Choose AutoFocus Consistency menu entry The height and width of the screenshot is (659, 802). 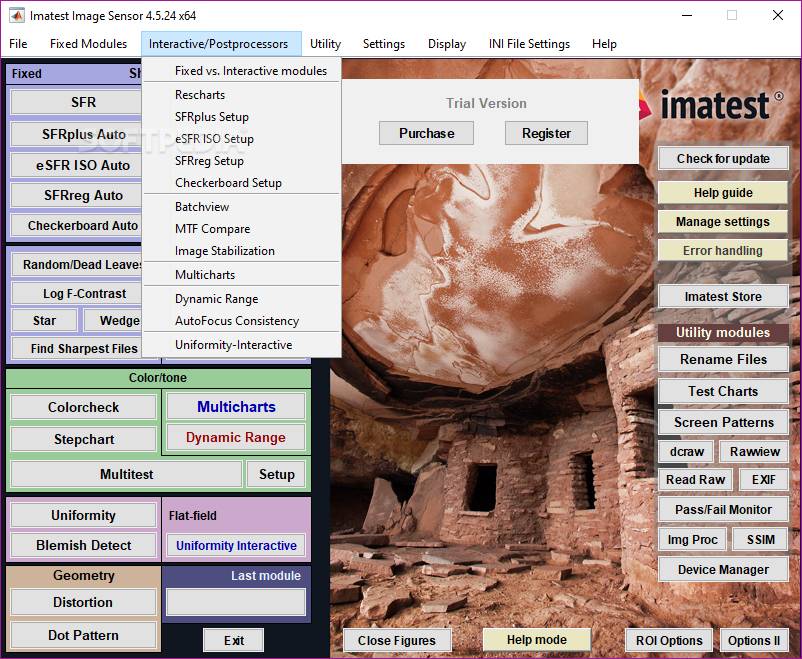pos(241,321)
